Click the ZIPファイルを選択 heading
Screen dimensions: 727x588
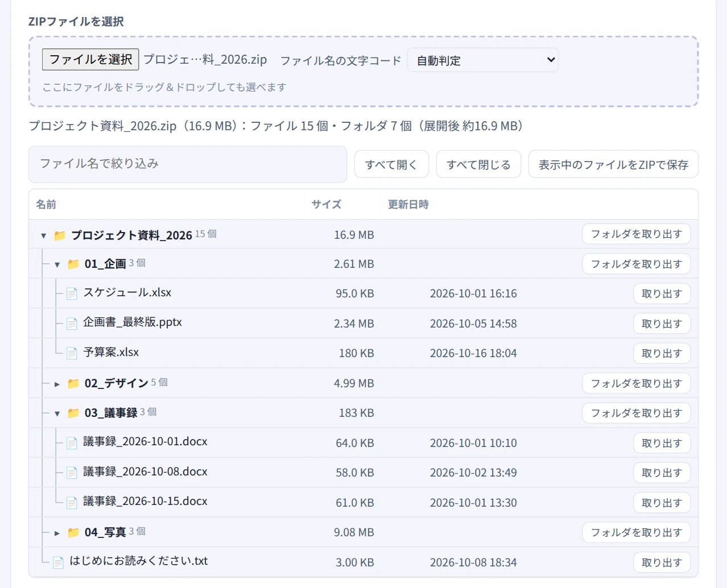point(76,22)
